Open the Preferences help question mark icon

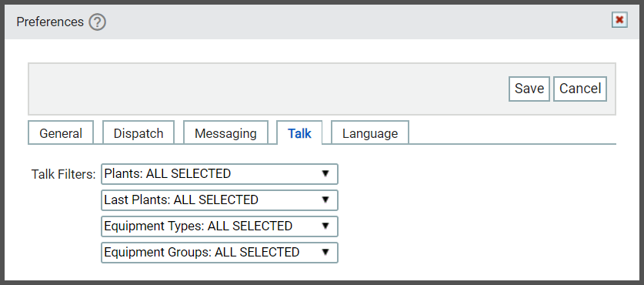point(98,22)
